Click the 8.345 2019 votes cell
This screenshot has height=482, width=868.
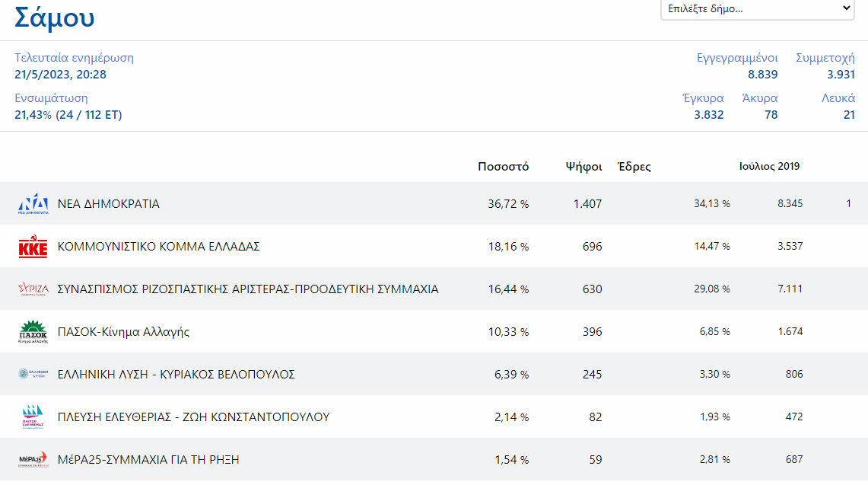click(790, 204)
